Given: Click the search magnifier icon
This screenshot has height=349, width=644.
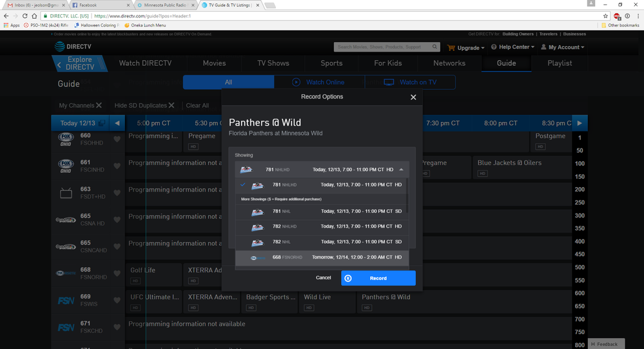Looking at the screenshot, I should (x=435, y=47).
